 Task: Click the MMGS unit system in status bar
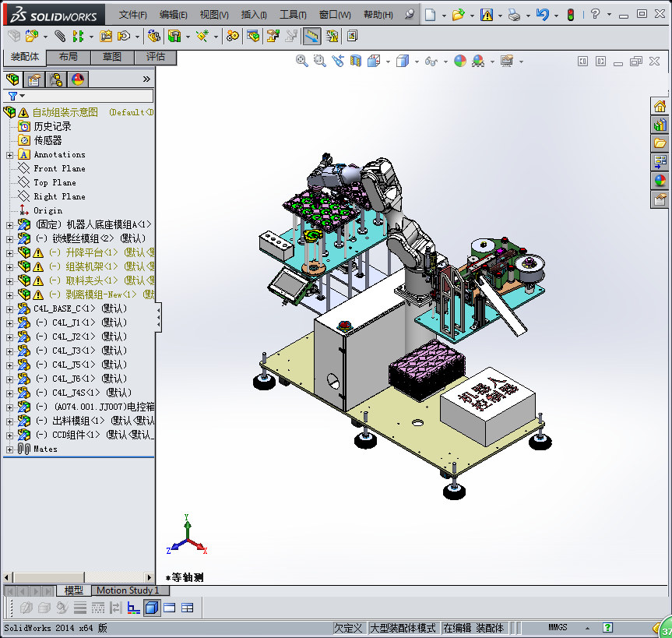coord(558,627)
